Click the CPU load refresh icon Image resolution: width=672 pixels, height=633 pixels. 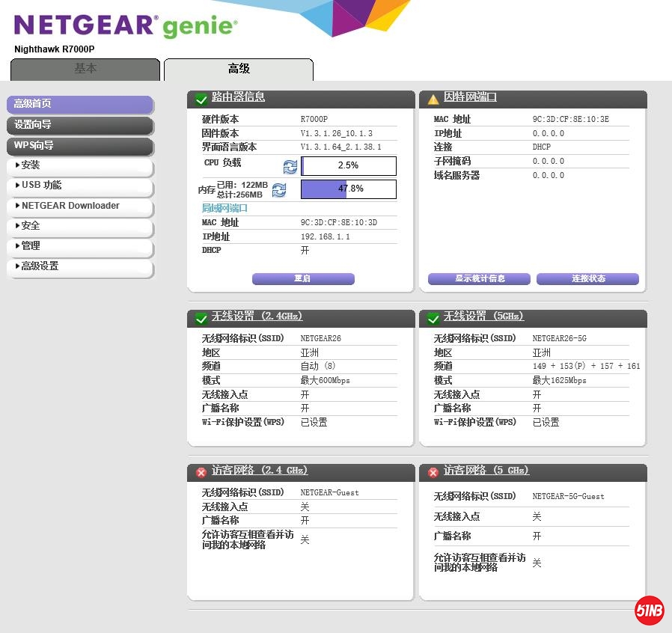pos(290,166)
